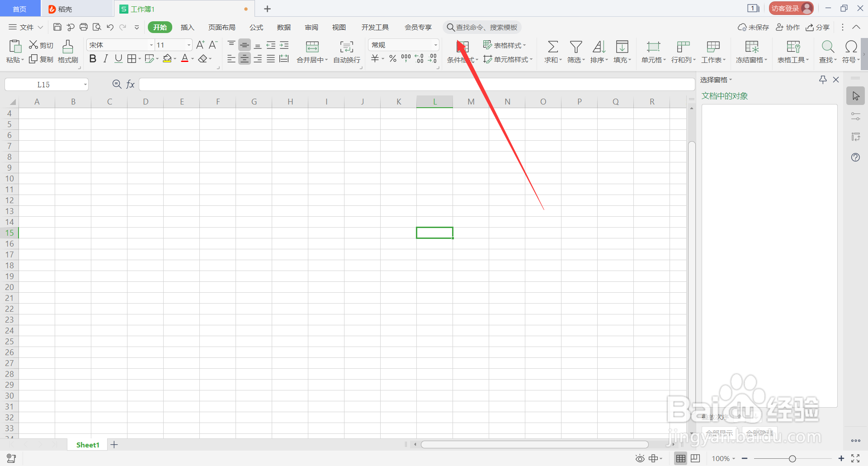This screenshot has width=868, height=466.
Task: Open the 查找 (Find) tool
Action: (x=827, y=51)
